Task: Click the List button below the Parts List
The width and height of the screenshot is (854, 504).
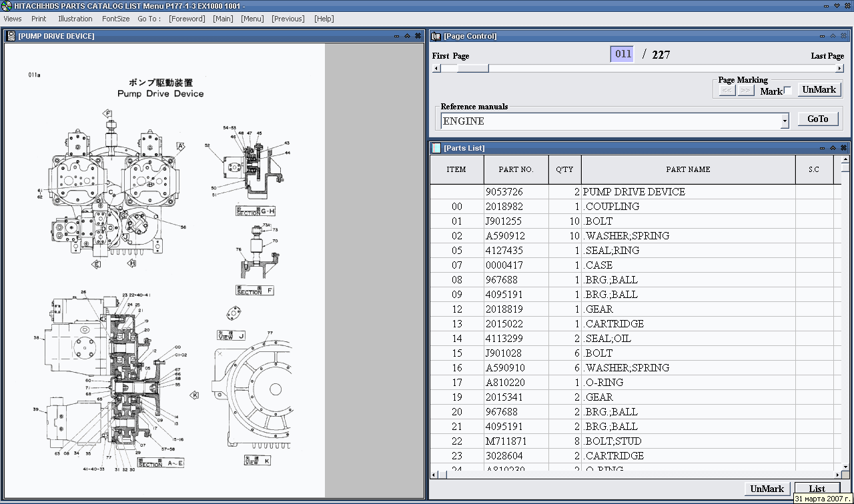Action: coord(817,488)
